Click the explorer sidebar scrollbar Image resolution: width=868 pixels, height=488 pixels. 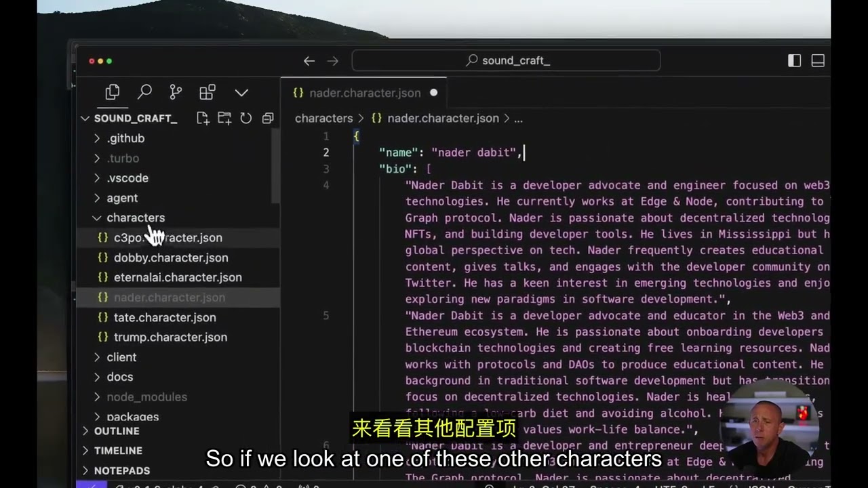pyautogui.click(x=275, y=166)
